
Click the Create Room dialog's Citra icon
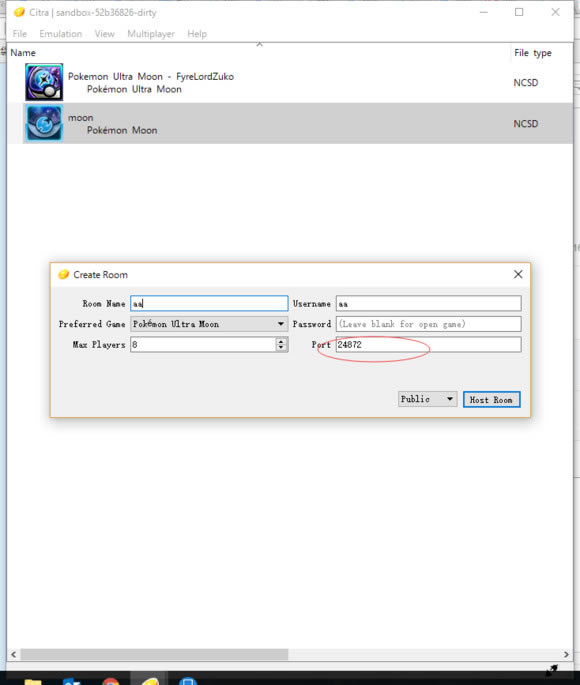[x=64, y=274]
